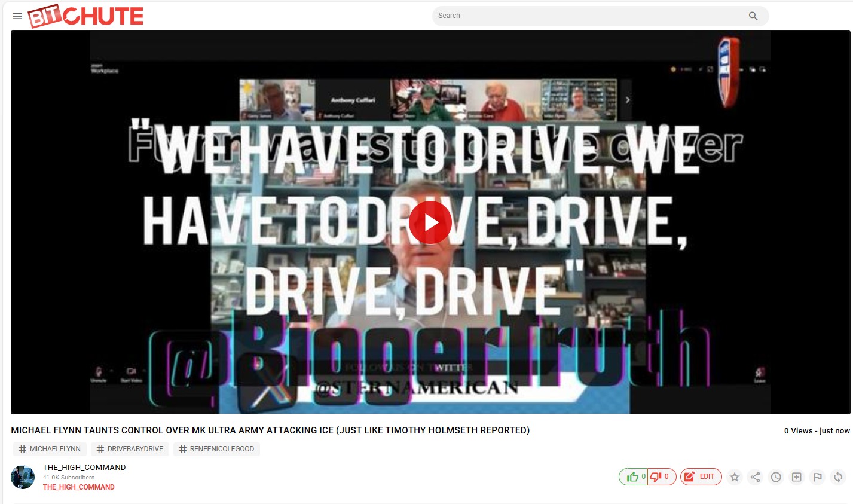Screen dimensions: 853x504
Task: Click the EDIT button
Action: [701, 477]
